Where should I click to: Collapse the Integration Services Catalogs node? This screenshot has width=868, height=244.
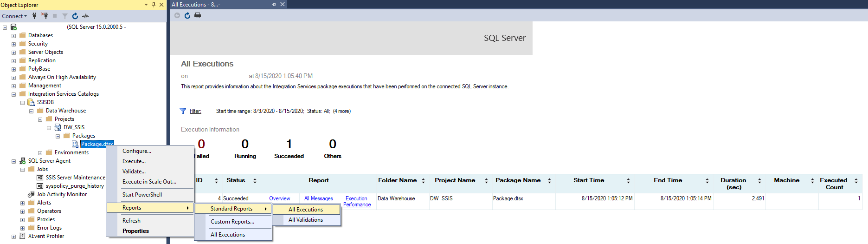click(x=13, y=94)
